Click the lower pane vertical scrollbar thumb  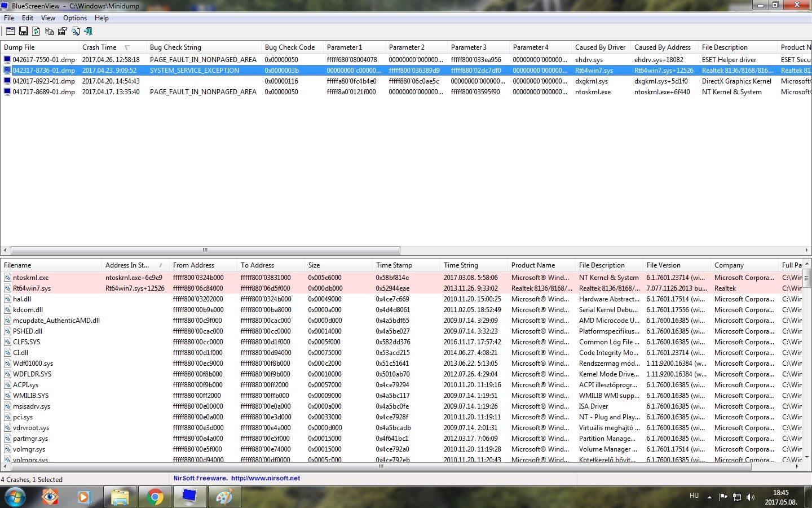click(x=807, y=279)
